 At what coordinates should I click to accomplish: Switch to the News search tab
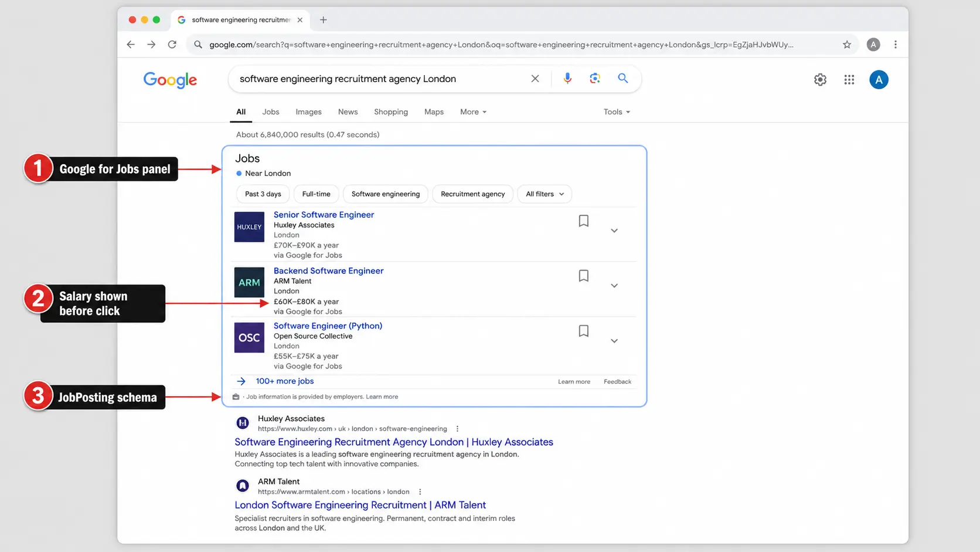click(x=348, y=112)
